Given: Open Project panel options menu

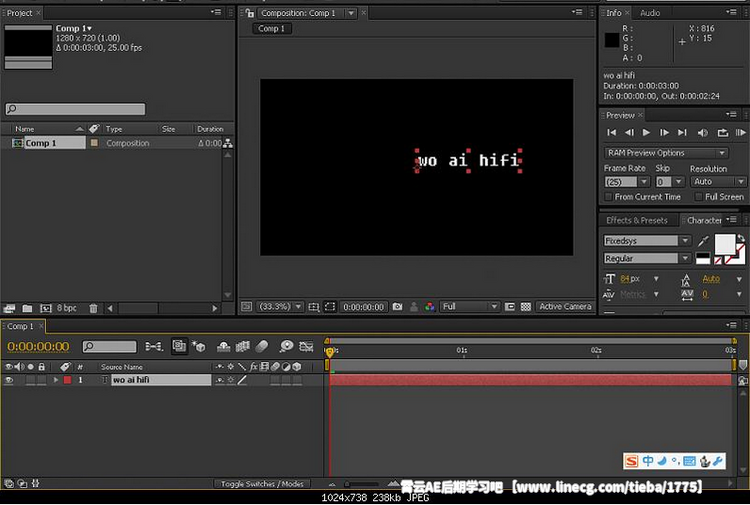Looking at the screenshot, I should pos(216,12).
